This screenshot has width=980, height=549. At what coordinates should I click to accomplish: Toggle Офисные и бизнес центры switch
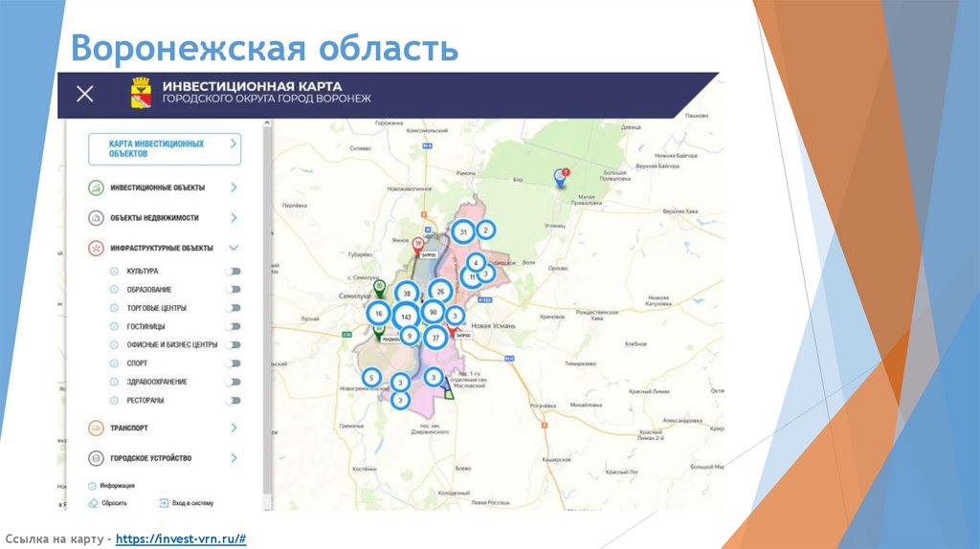point(234,344)
